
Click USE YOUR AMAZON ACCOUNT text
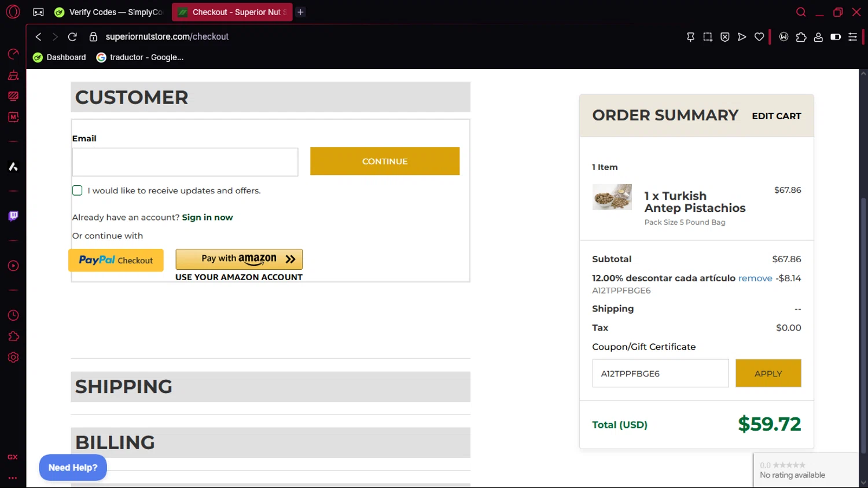pos(239,277)
